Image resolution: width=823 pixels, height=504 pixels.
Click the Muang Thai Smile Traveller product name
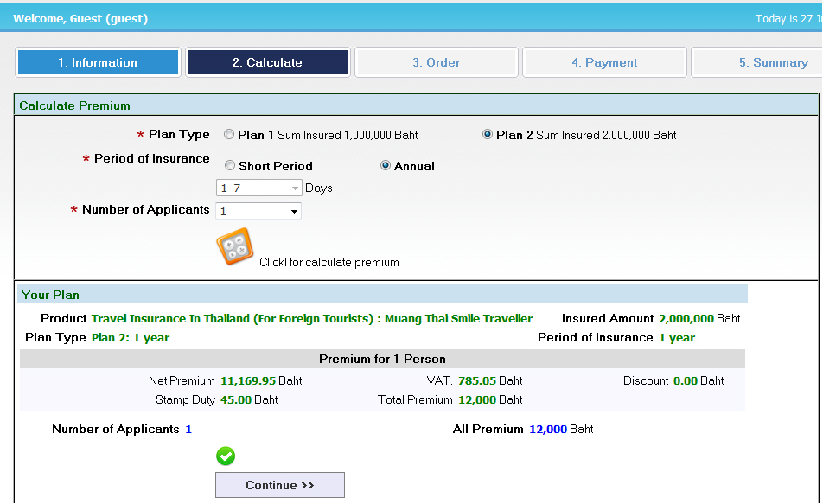tap(312, 318)
